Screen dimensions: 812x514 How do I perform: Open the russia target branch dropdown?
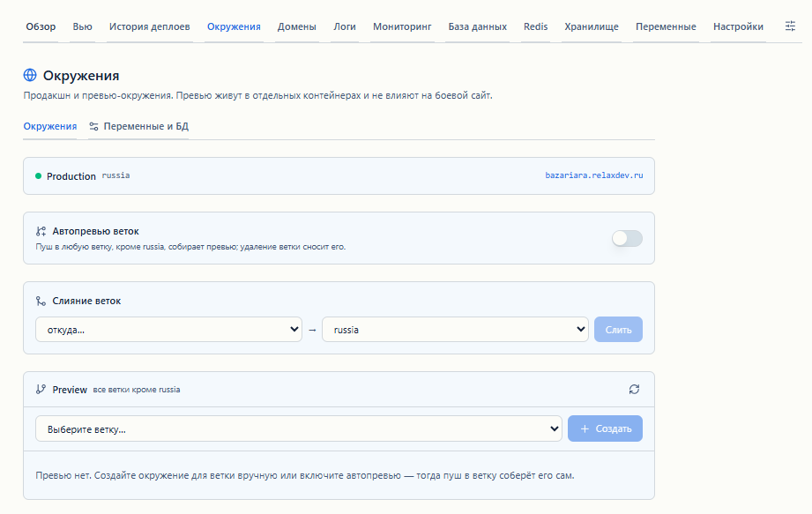pos(455,329)
